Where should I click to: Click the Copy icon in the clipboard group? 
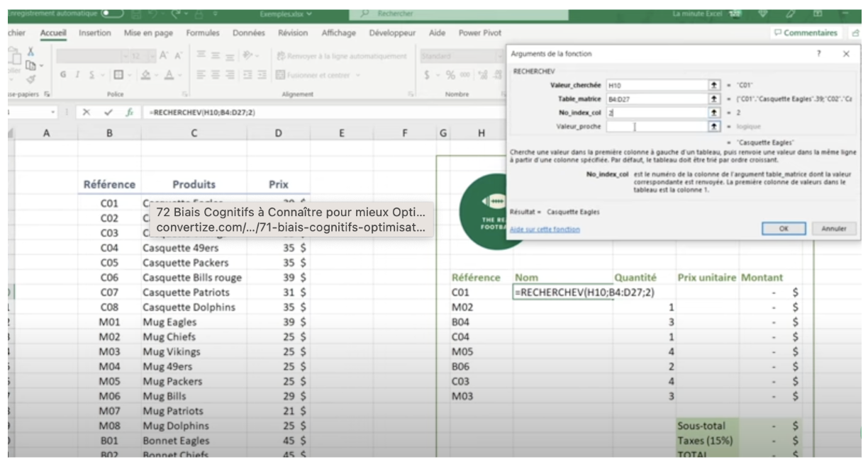tap(30, 66)
